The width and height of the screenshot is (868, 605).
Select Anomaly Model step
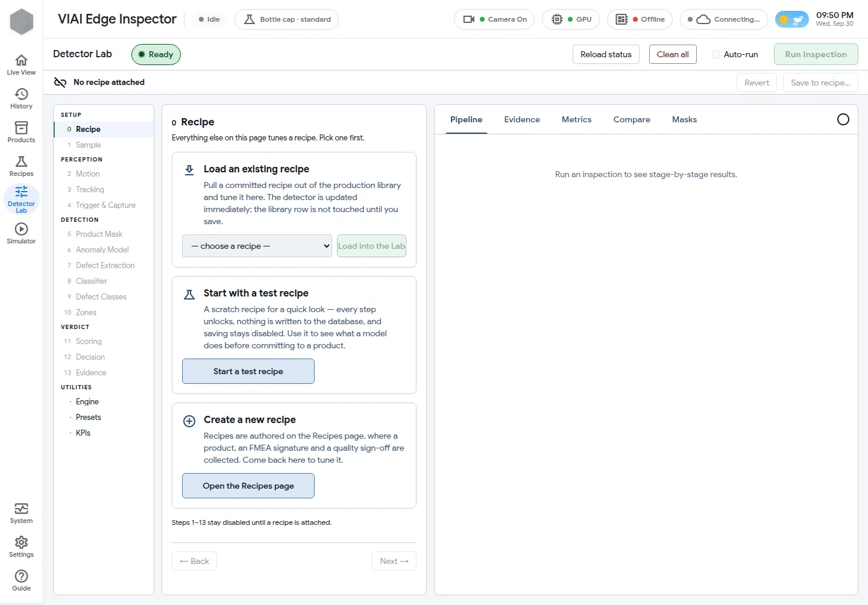104,249
